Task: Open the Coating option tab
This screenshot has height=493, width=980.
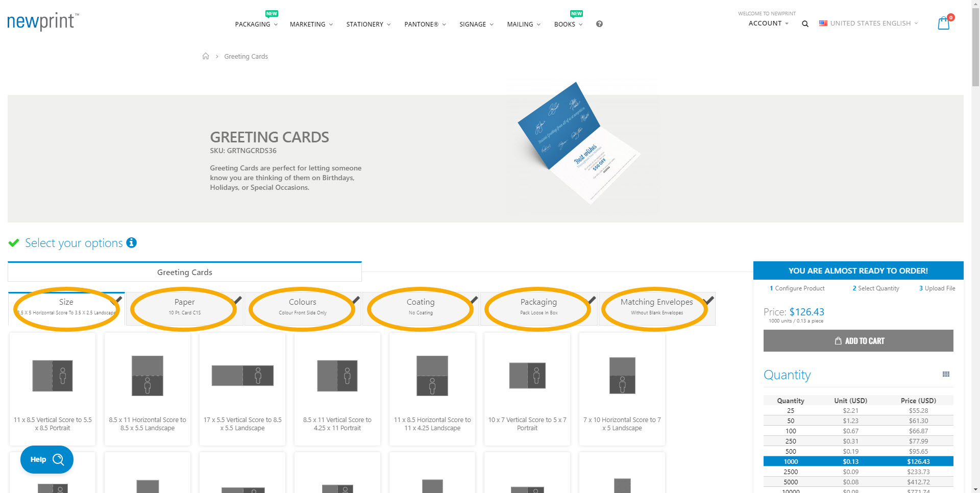Action: click(420, 308)
